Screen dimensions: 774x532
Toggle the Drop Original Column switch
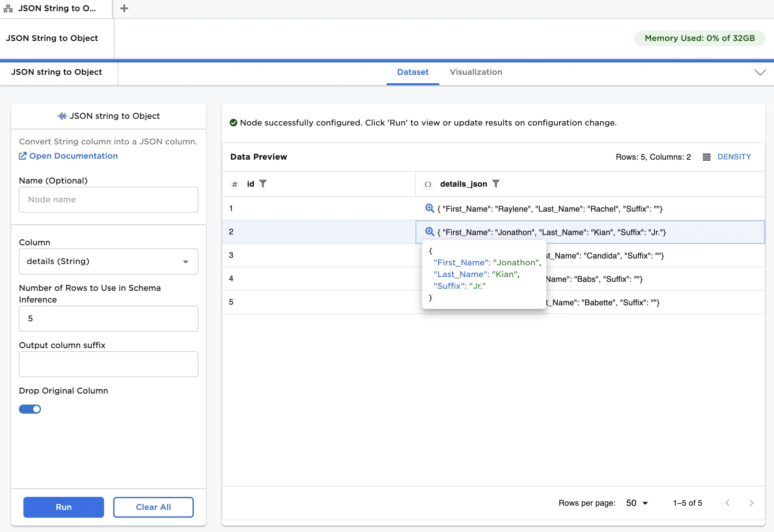(30, 409)
